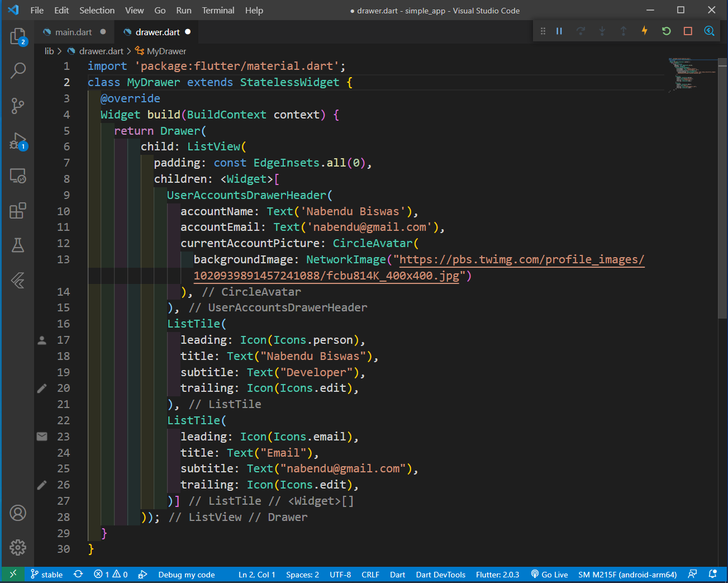728x583 pixels.
Task: Click the stable branch indicator
Action: pos(46,574)
